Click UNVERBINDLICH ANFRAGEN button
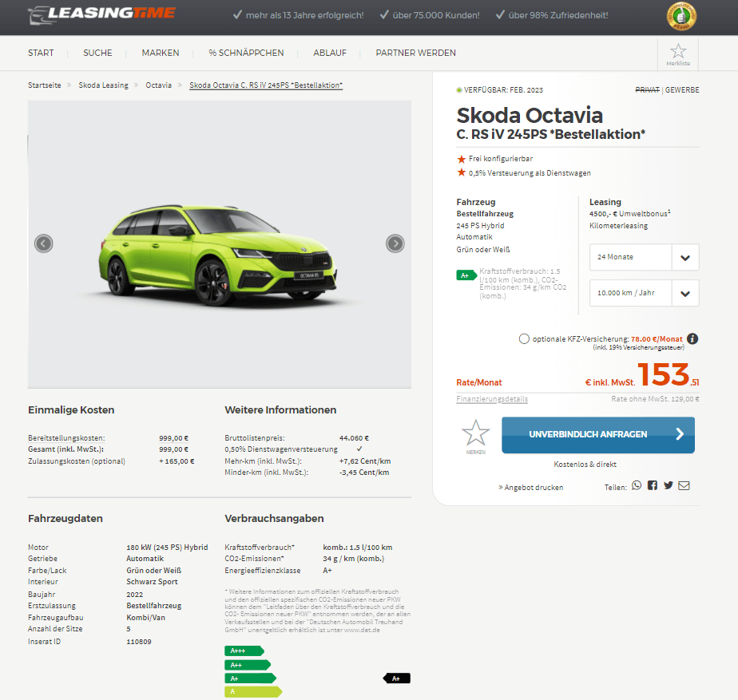Screen dimensions: 738x700 (598, 435)
